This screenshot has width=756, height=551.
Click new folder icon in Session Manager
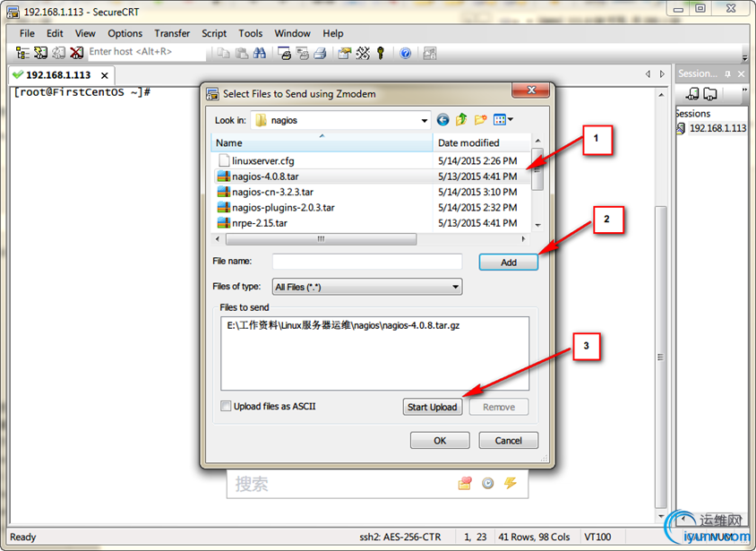710,93
